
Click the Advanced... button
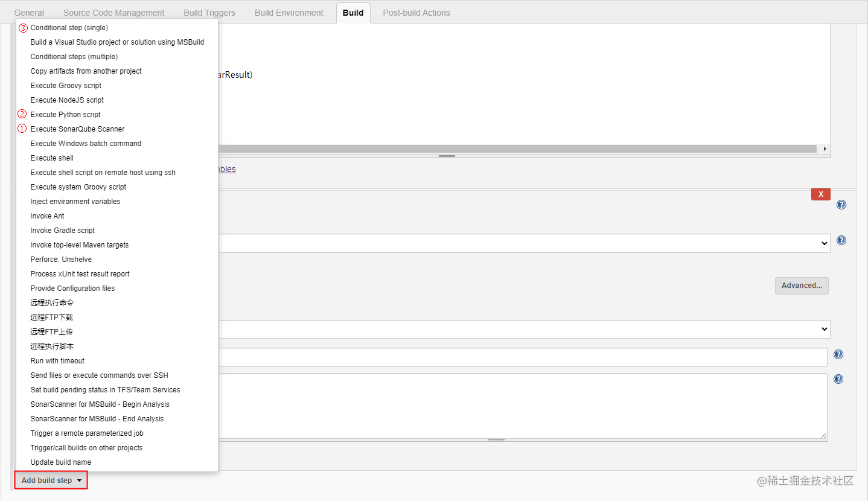[802, 285]
